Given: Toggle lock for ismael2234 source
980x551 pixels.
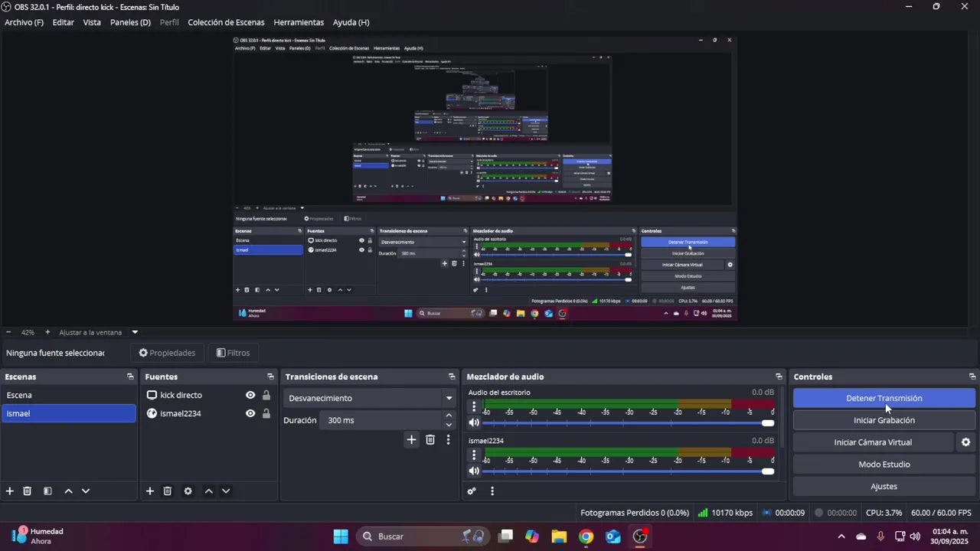Looking at the screenshot, I should 266,413.
